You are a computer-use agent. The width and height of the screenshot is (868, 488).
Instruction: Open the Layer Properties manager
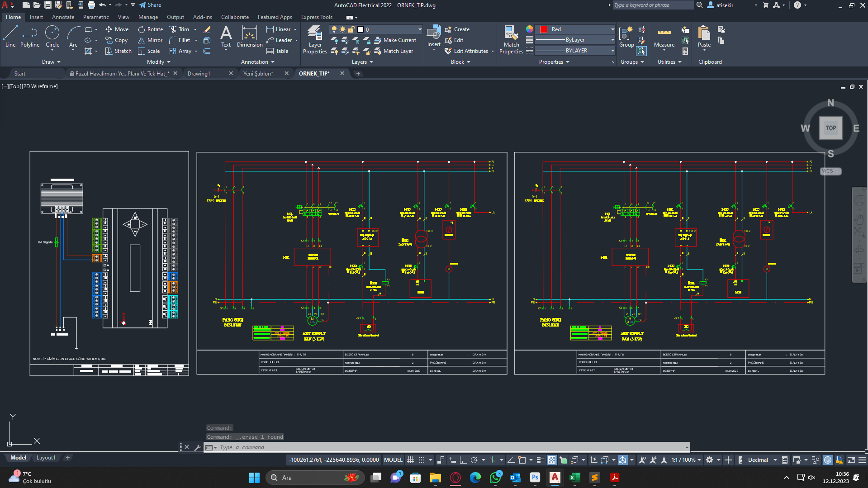[315, 40]
